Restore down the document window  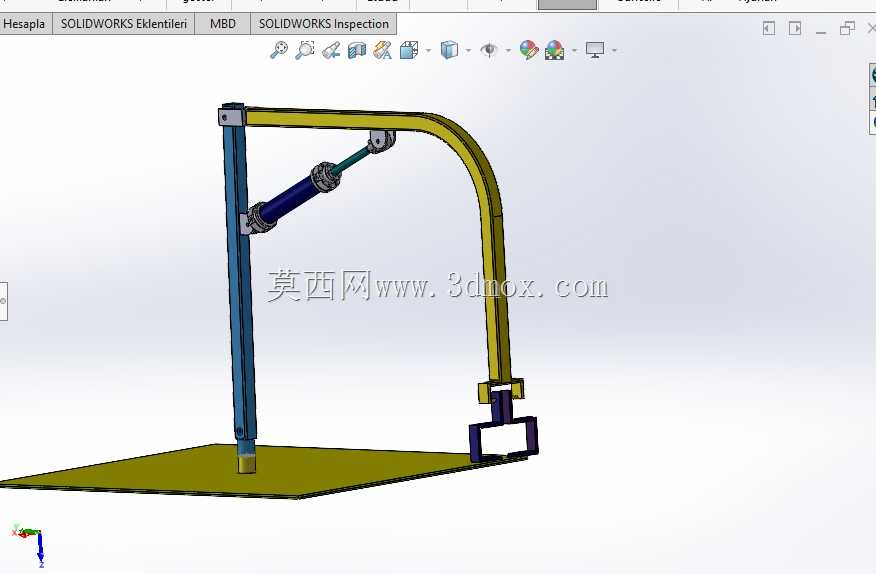(847, 28)
